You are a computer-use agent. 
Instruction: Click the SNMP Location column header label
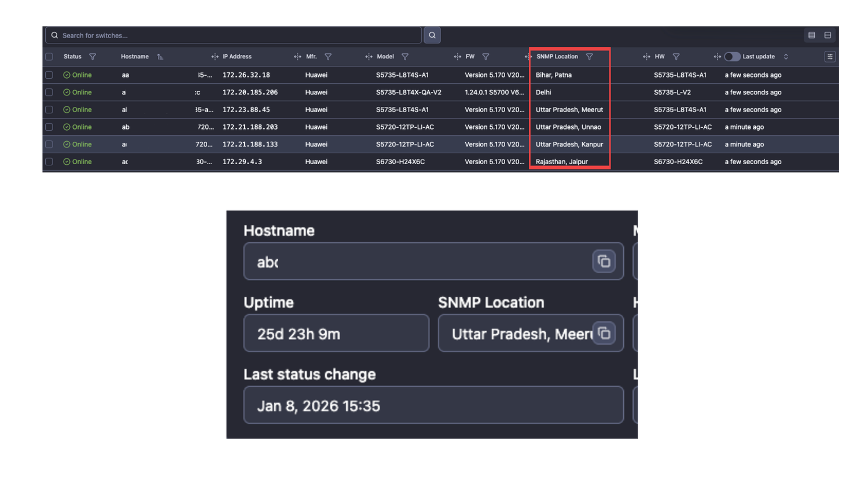pyautogui.click(x=557, y=57)
